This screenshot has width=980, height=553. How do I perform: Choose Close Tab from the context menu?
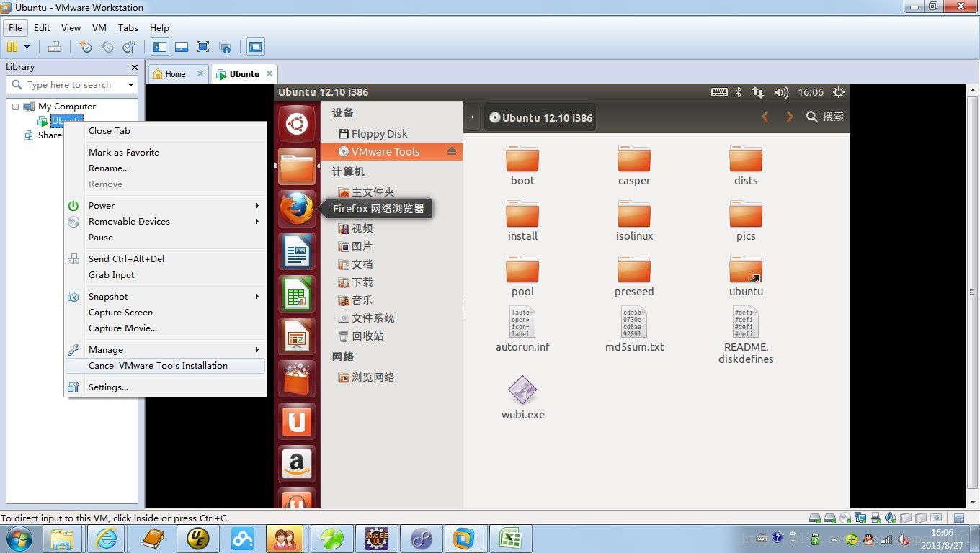coord(166,130)
